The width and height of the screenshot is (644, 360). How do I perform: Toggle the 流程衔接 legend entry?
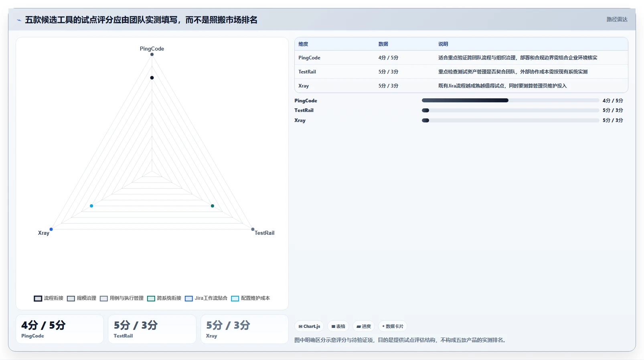(49, 298)
